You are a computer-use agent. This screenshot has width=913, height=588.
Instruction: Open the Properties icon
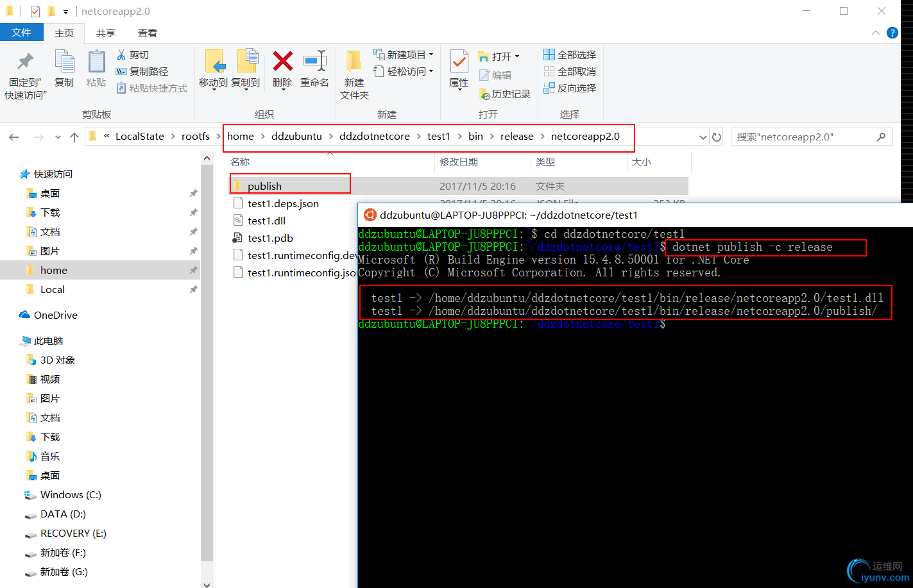pyautogui.click(x=459, y=62)
